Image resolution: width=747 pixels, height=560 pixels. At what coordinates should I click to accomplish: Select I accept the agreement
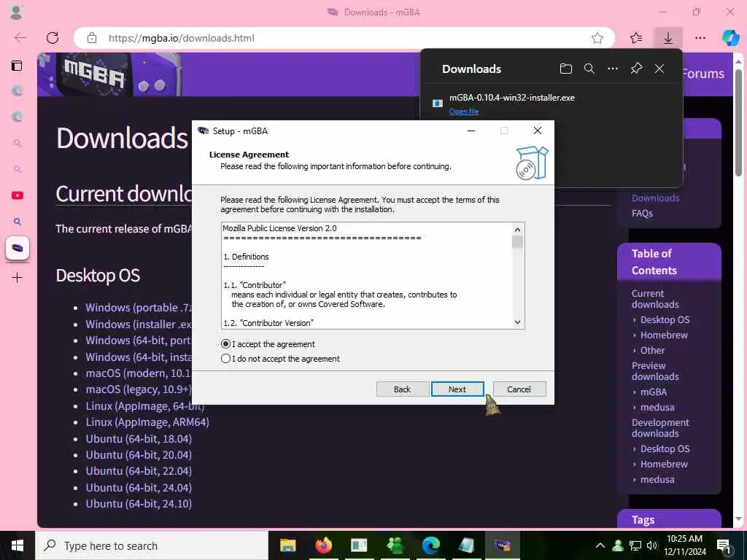[268, 344]
